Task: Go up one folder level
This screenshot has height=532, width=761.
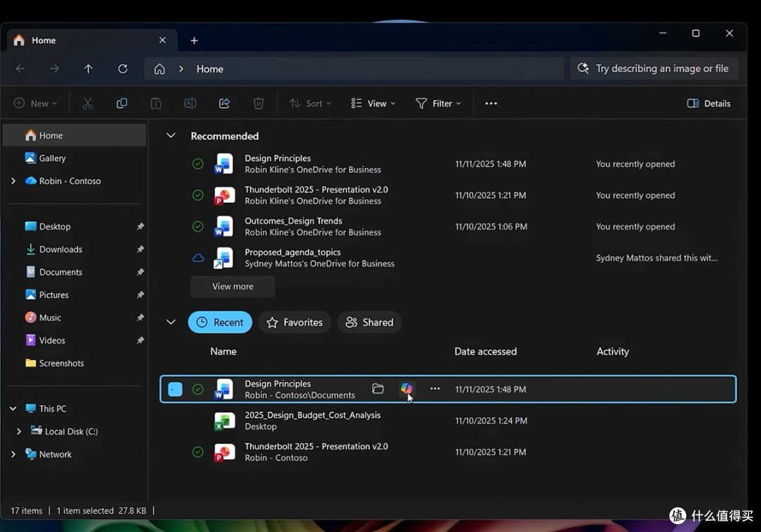Action: (88, 69)
